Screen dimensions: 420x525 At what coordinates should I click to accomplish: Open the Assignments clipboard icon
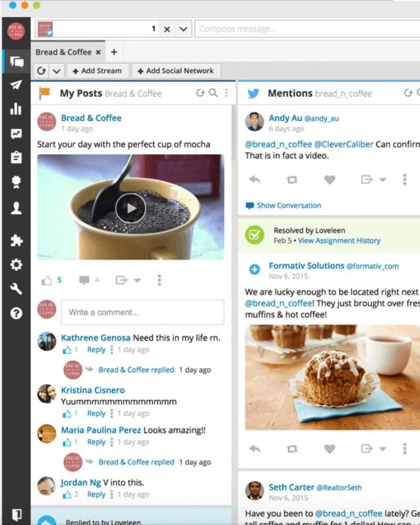click(17, 157)
